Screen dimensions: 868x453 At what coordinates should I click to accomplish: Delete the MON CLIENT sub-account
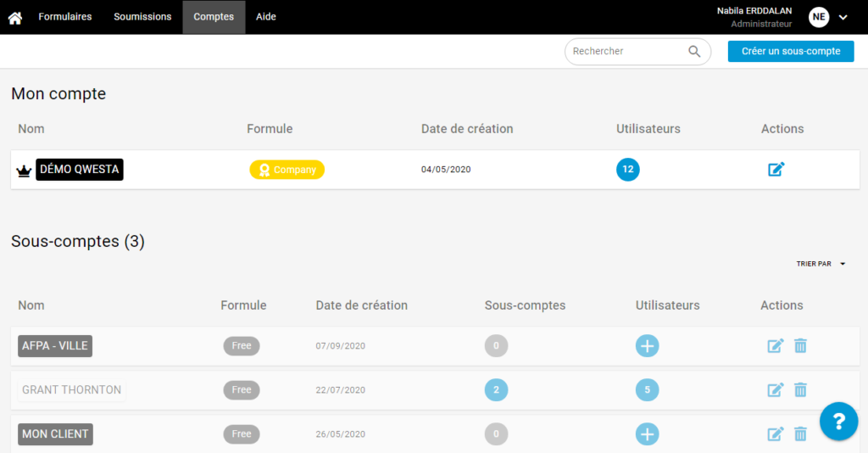tap(800, 434)
